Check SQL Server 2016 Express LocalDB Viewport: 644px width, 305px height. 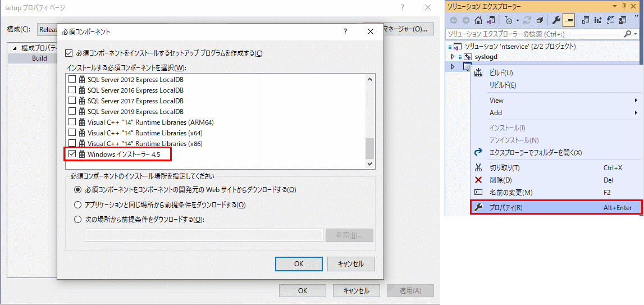[72, 90]
